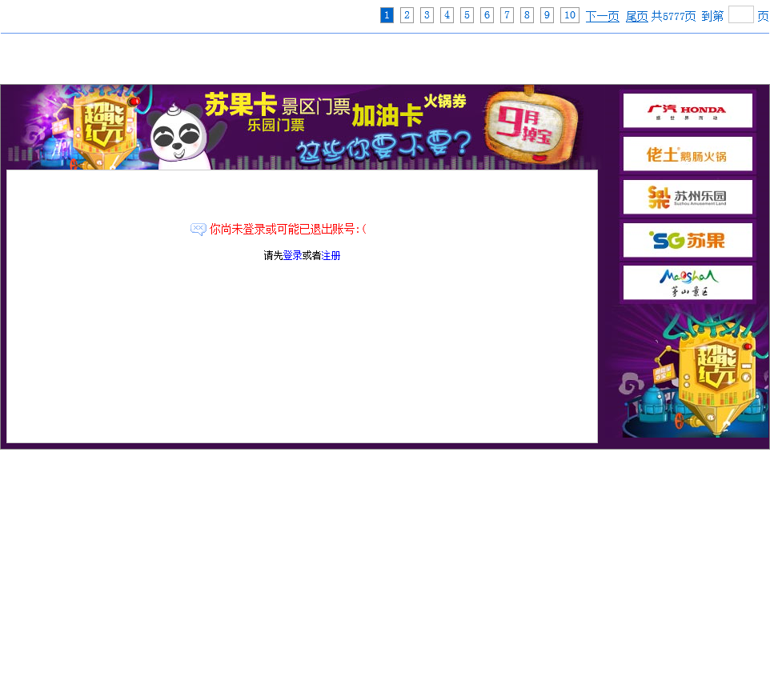Viewport: 770px width, 700px height.
Task: Select current page 1 indicator
Action: 387,15
